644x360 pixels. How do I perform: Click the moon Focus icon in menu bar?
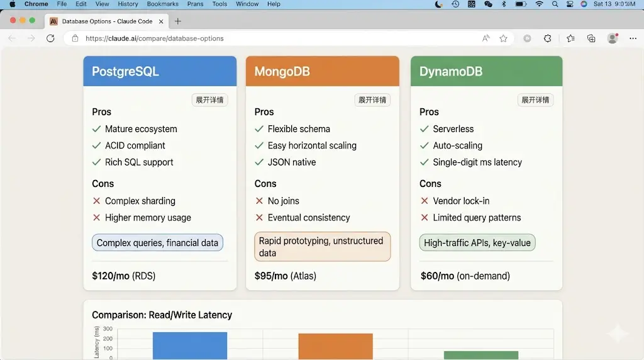pyautogui.click(x=438, y=4)
